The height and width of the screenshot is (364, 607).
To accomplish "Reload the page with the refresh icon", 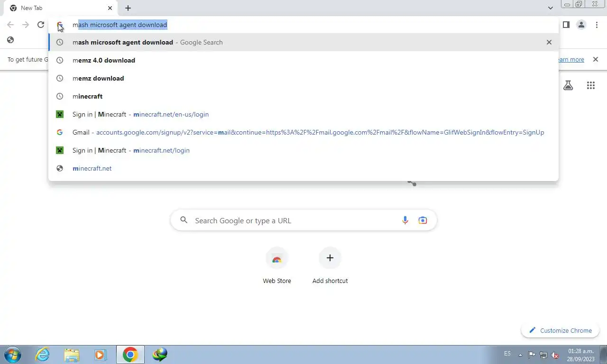I will 41,25.
